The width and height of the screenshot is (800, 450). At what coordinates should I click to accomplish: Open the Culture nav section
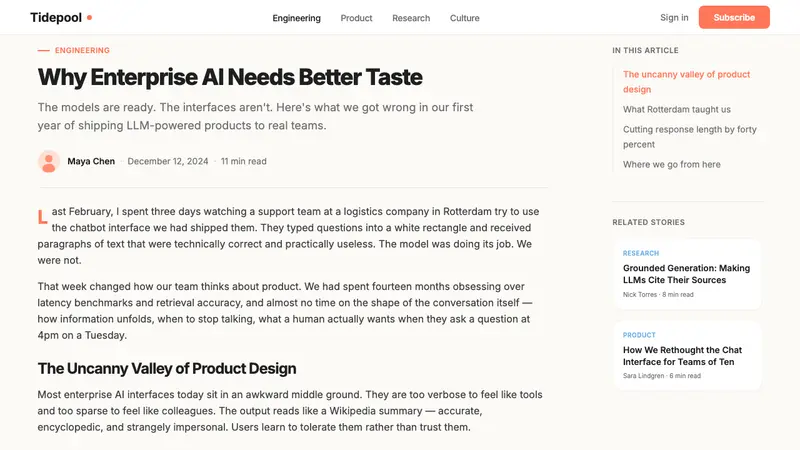(x=464, y=18)
